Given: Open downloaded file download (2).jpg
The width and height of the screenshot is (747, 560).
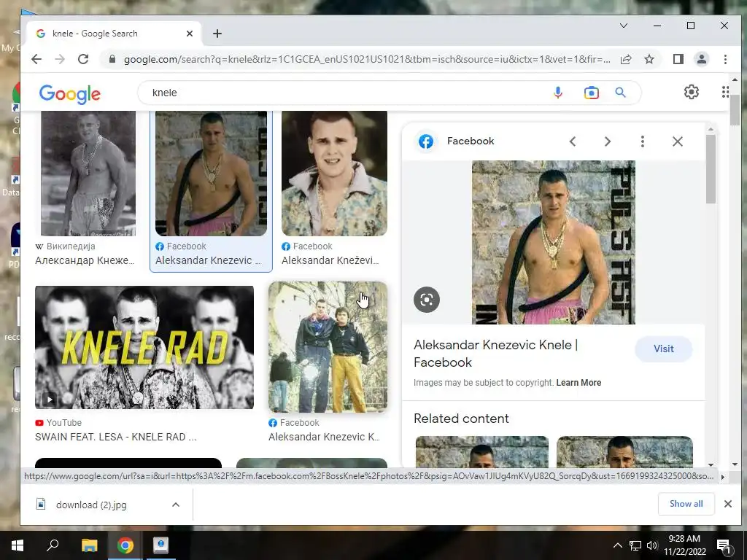Looking at the screenshot, I should [x=91, y=505].
